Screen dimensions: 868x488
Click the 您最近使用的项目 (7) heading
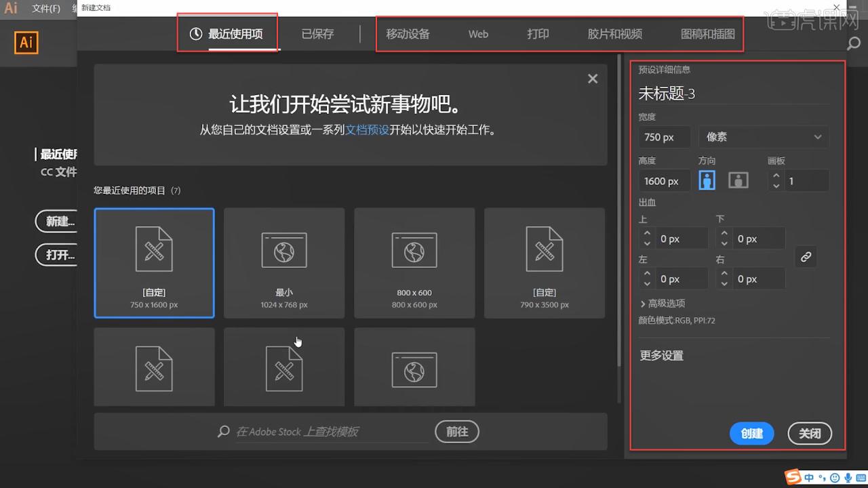click(x=137, y=190)
